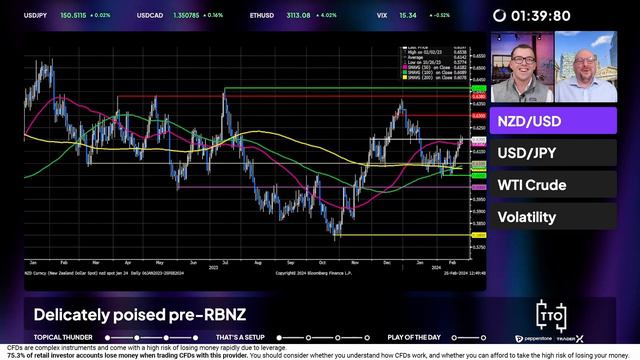Switch to the USD/JPY segment tab
The height and width of the screenshot is (360, 640).
[553, 153]
